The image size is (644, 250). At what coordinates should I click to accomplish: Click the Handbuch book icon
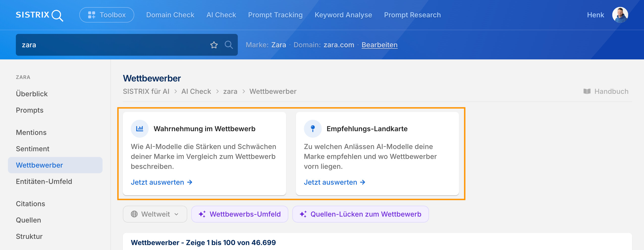pos(587,91)
